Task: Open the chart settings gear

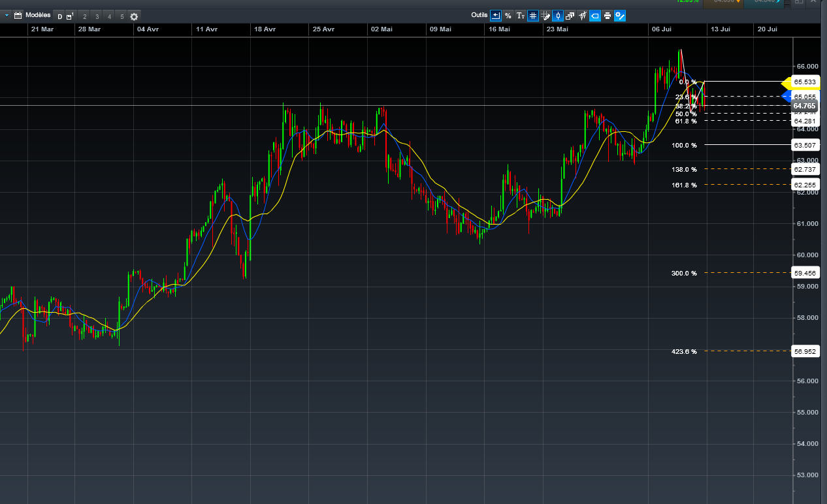Action: (x=134, y=16)
